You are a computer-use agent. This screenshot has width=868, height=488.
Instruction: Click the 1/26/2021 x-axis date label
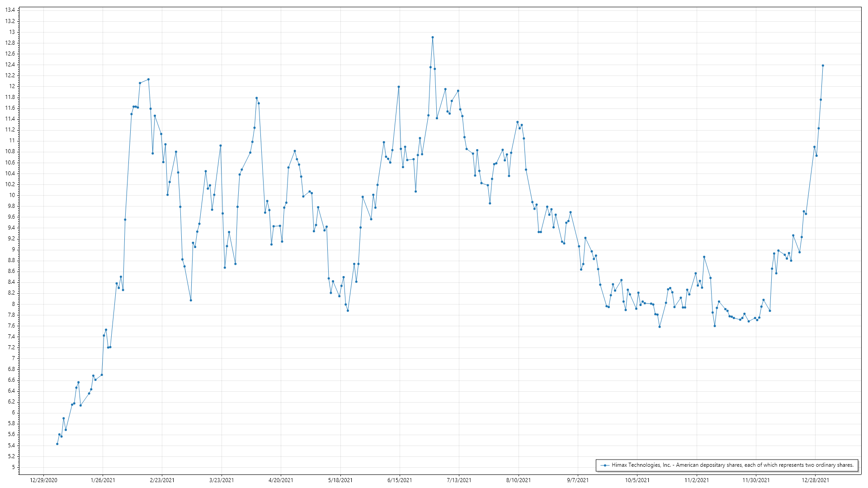tap(103, 480)
